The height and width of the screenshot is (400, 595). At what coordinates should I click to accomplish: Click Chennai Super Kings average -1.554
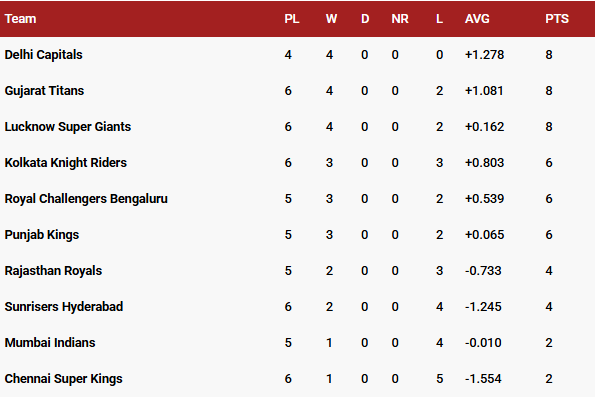[x=483, y=379]
